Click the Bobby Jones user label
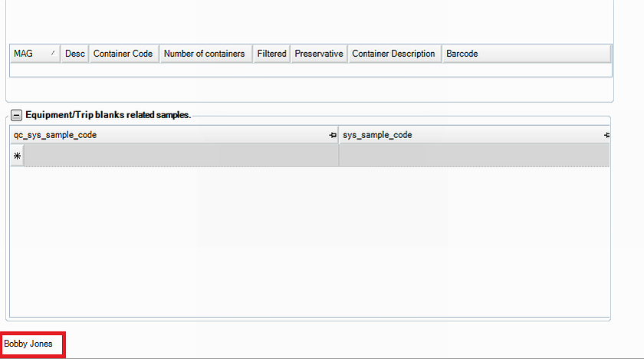 [28, 344]
